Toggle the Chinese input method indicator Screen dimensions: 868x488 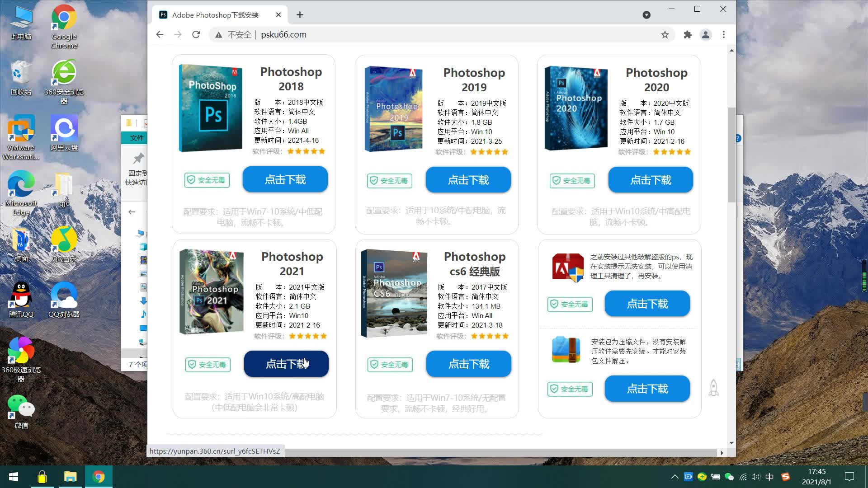pyautogui.click(x=769, y=477)
